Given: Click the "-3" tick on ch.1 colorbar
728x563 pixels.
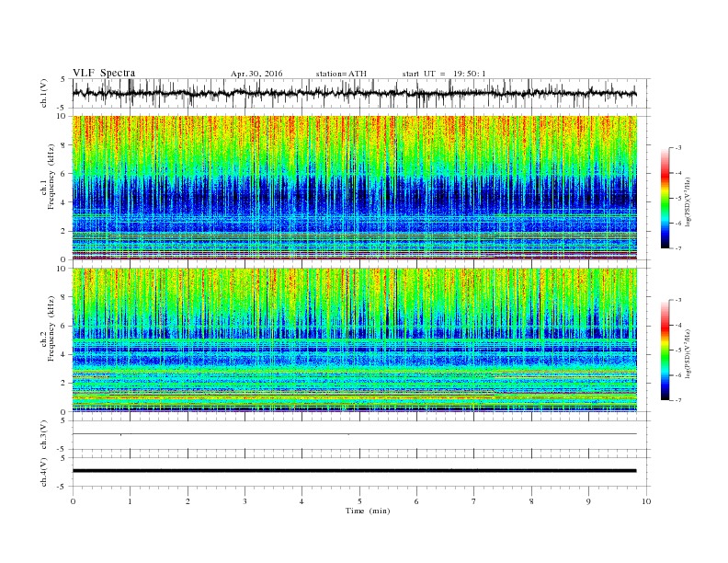Looking at the screenshot, I should [x=677, y=148].
